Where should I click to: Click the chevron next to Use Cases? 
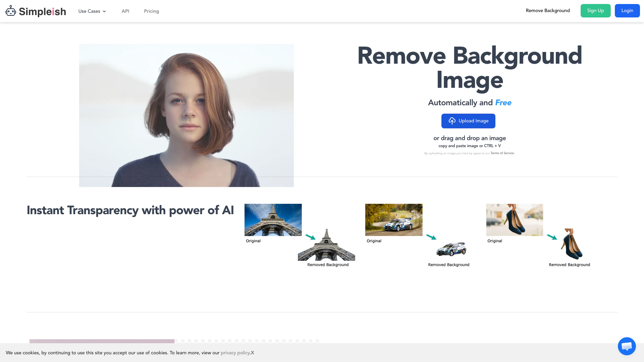(104, 11)
